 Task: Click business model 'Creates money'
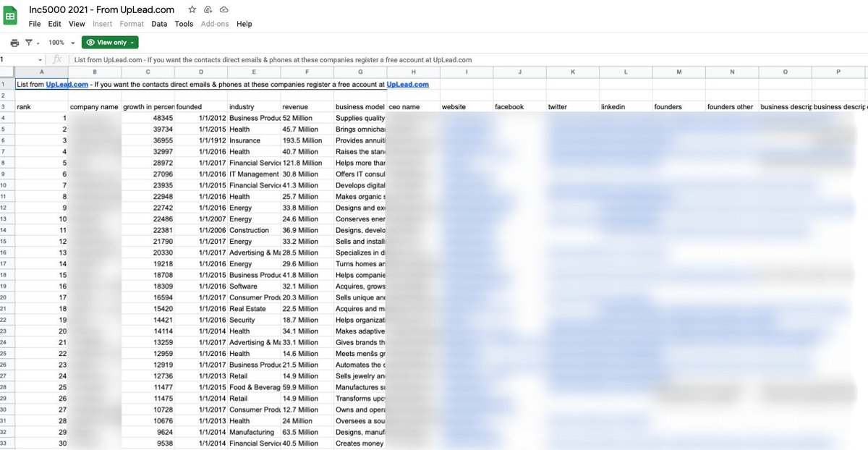tap(360, 443)
